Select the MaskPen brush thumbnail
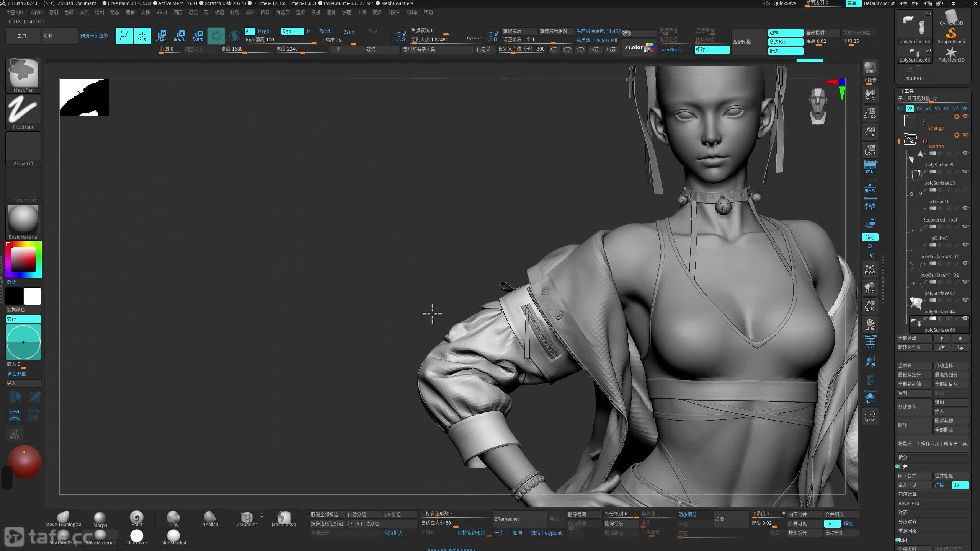980x551 pixels. pos(23,75)
